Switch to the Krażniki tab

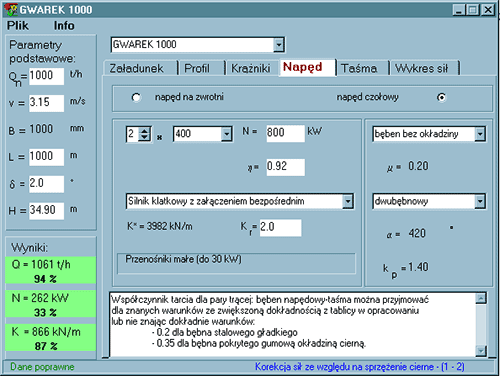pos(252,68)
